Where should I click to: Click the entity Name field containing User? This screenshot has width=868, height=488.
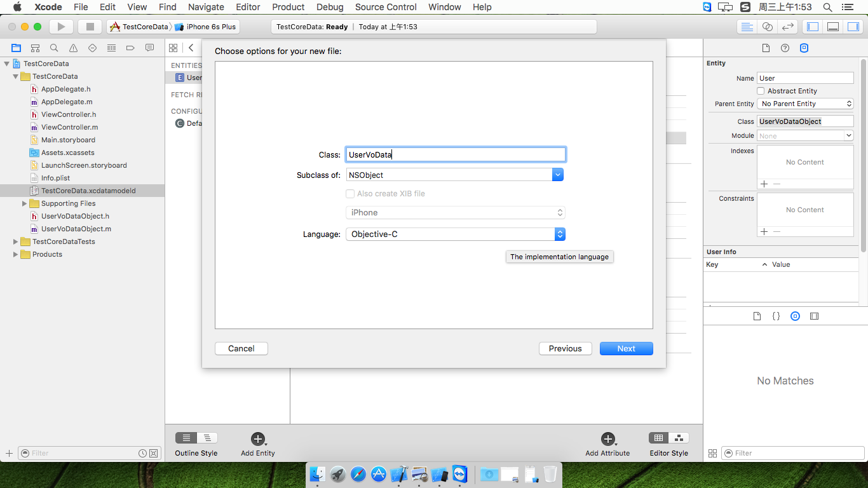click(x=805, y=78)
